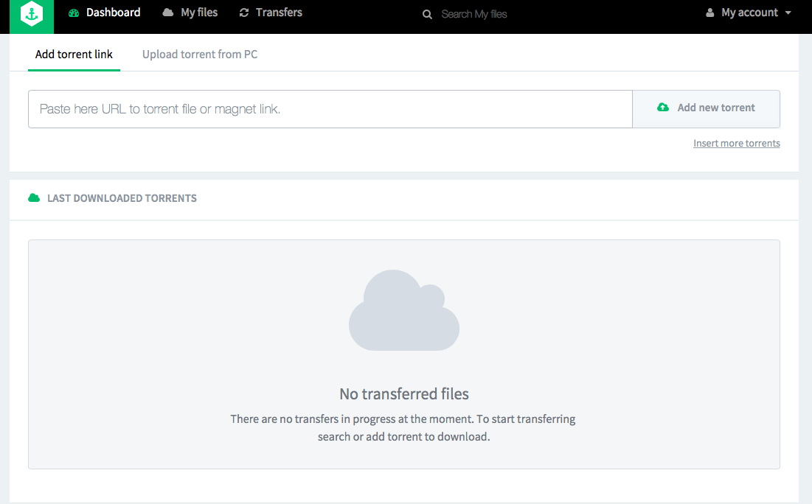812x504 pixels.
Task: Open the Dashboard menu item
Action: tap(105, 13)
